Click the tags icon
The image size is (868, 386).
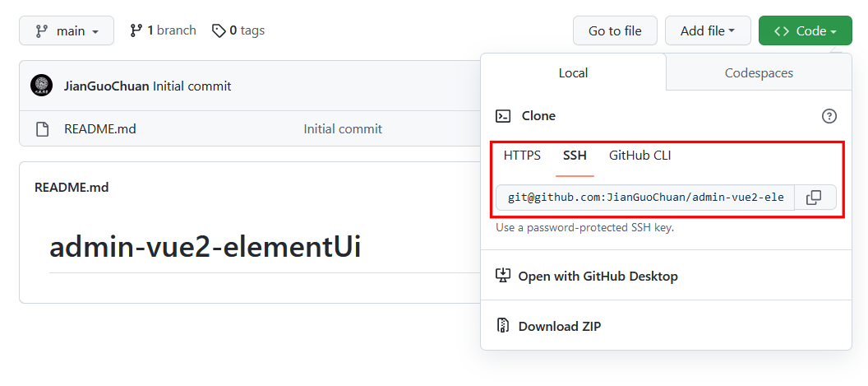tap(219, 30)
